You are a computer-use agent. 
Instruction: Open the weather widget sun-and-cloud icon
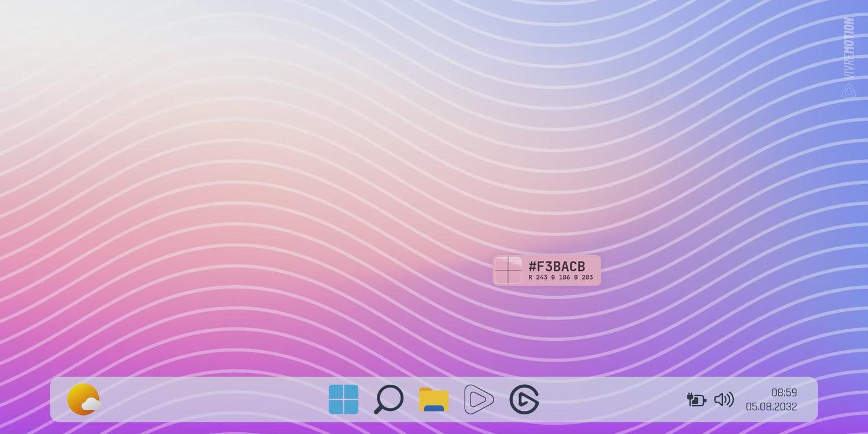tap(84, 399)
